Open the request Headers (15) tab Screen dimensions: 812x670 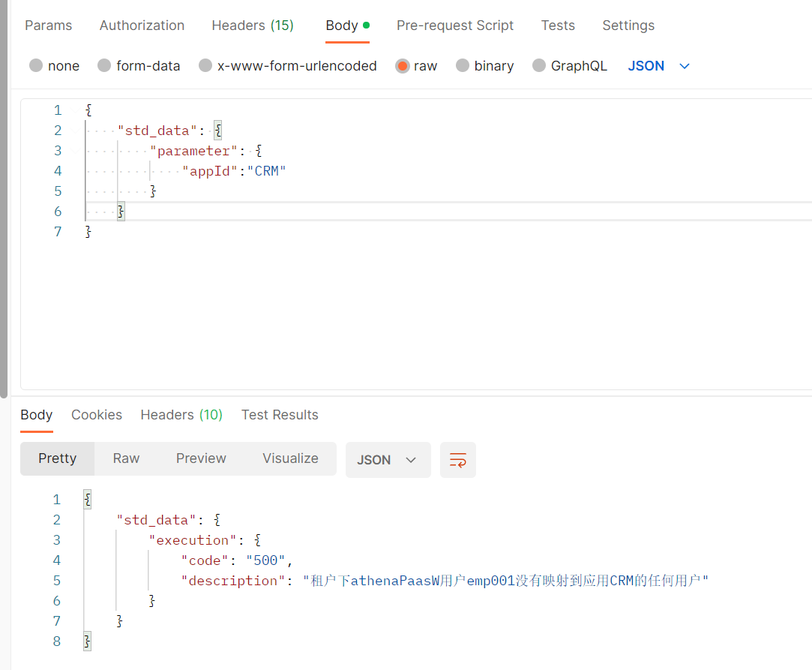point(253,26)
